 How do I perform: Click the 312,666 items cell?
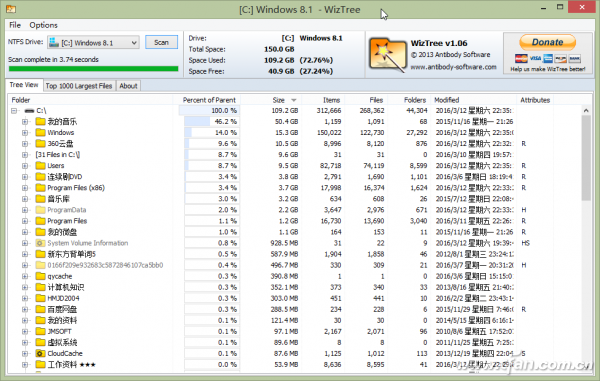tap(329, 111)
